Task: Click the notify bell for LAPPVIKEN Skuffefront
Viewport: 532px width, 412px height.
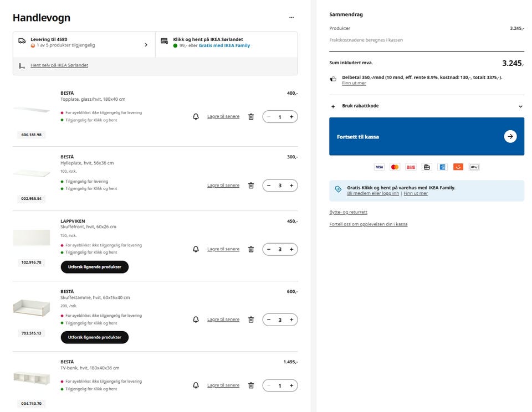Action: click(x=196, y=249)
